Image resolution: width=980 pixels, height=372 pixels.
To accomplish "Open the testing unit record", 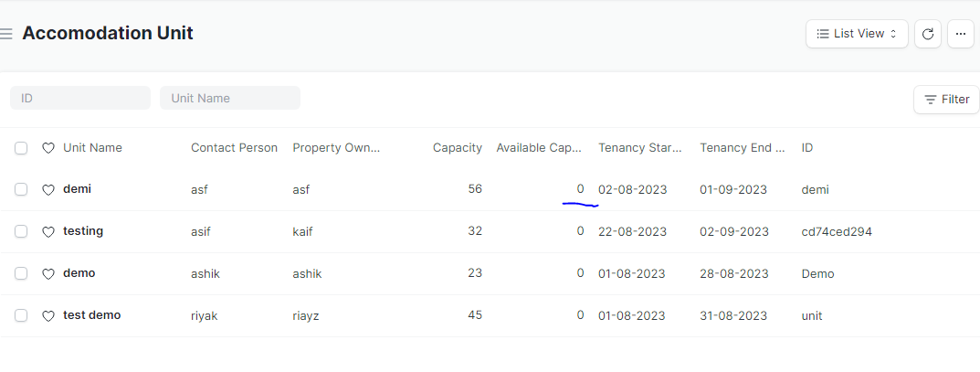I will [83, 231].
